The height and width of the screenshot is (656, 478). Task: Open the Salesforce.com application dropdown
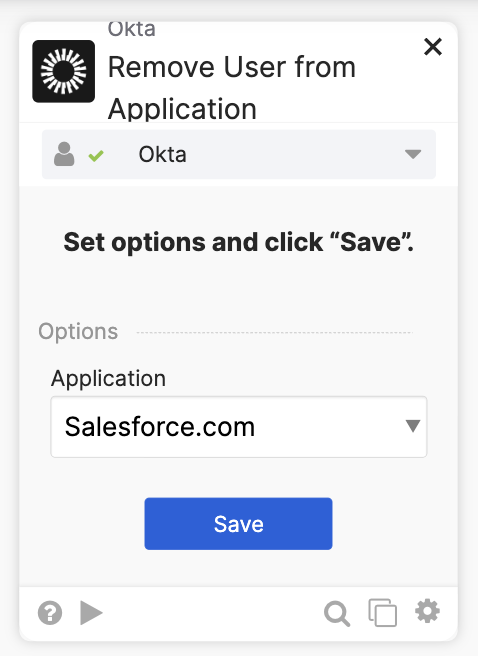pyautogui.click(x=239, y=427)
